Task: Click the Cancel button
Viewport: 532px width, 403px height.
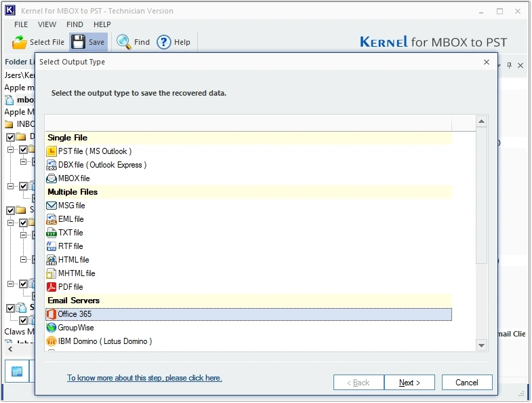Action: pos(467,383)
